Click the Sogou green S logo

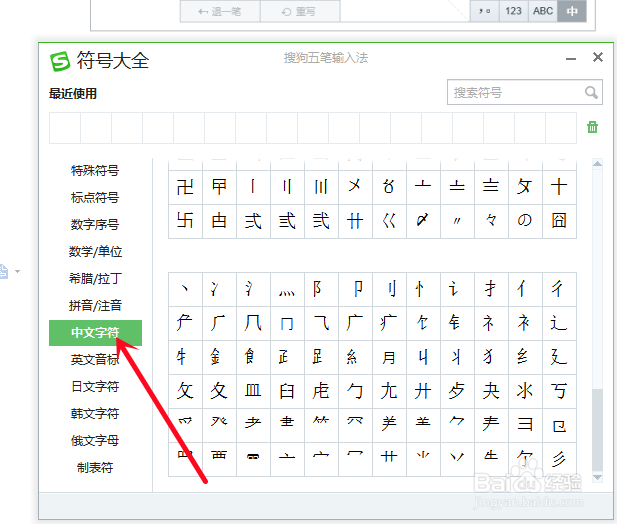[60, 61]
